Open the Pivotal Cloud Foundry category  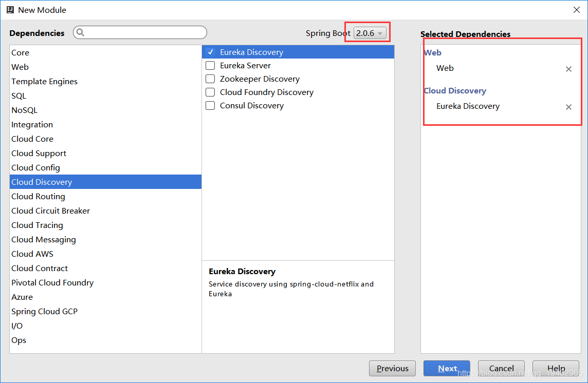click(x=105, y=282)
